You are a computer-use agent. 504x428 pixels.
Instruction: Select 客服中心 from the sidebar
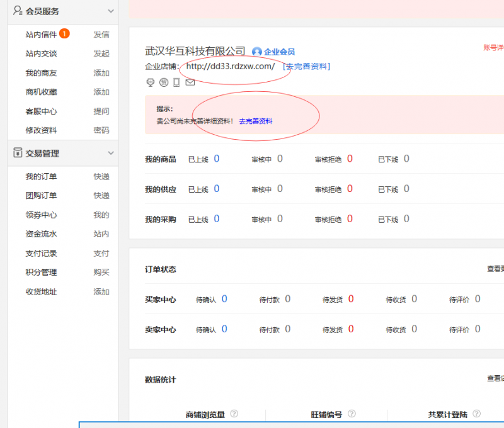(x=41, y=111)
